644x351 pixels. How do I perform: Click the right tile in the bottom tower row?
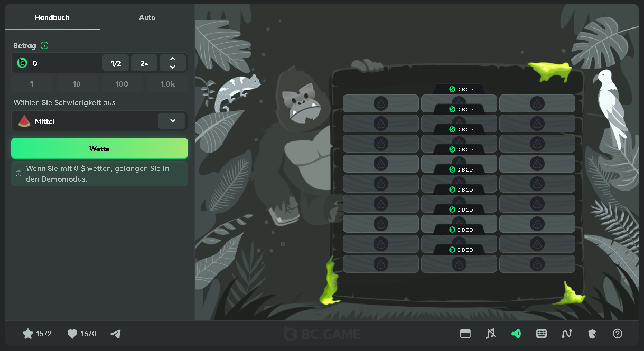[537, 264]
